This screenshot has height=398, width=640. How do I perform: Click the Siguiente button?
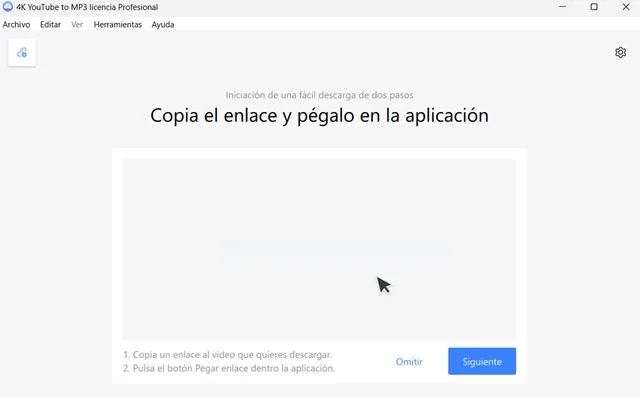482,361
